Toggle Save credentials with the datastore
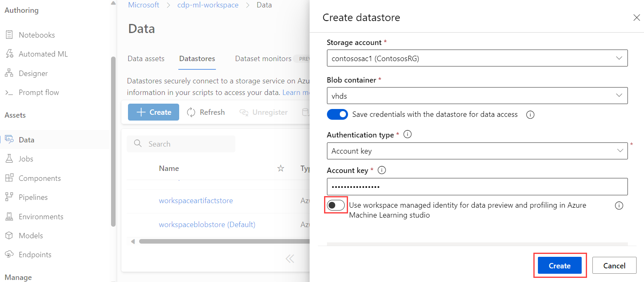 pyautogui.click(x=337, y=114)
